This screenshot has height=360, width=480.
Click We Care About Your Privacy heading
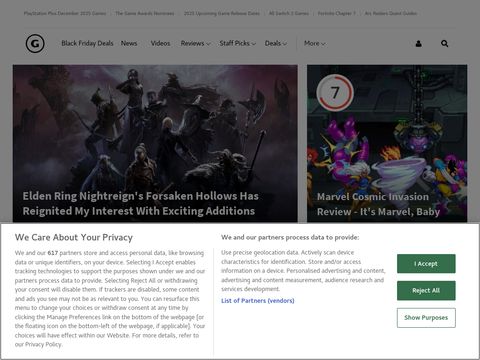[74, 237]
